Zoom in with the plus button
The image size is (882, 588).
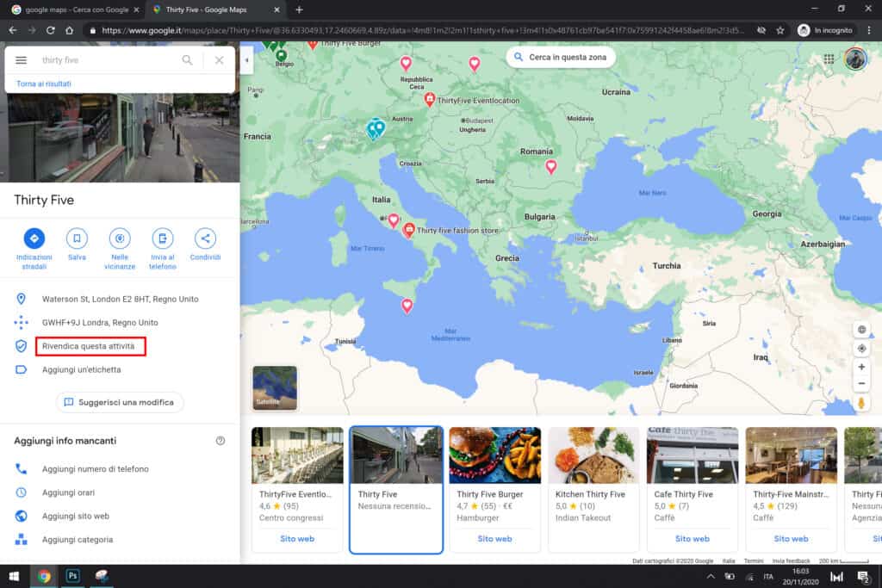point(861,367)
